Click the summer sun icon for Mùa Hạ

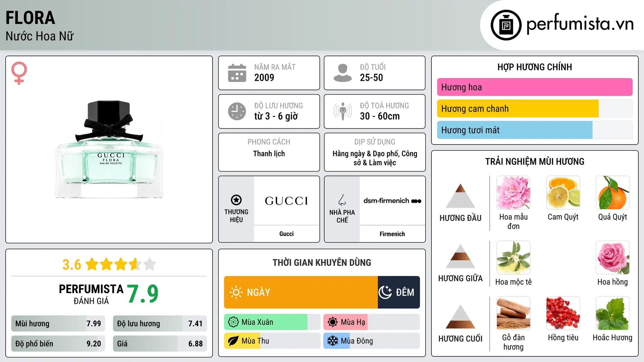point(333,322)
